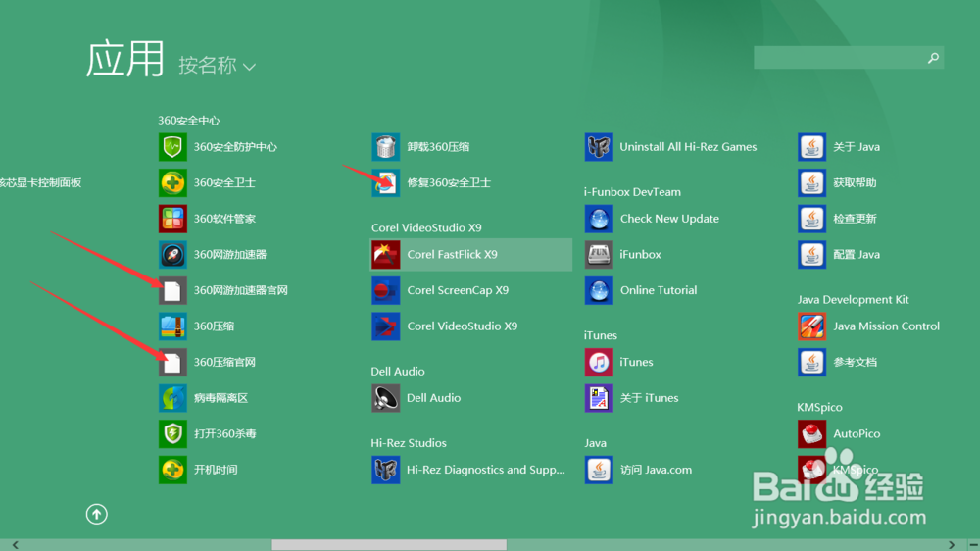Click the Hi-Rez Studios group header
Image resolution: width=980 pixels, height=551 pixels.
point(409,443)
